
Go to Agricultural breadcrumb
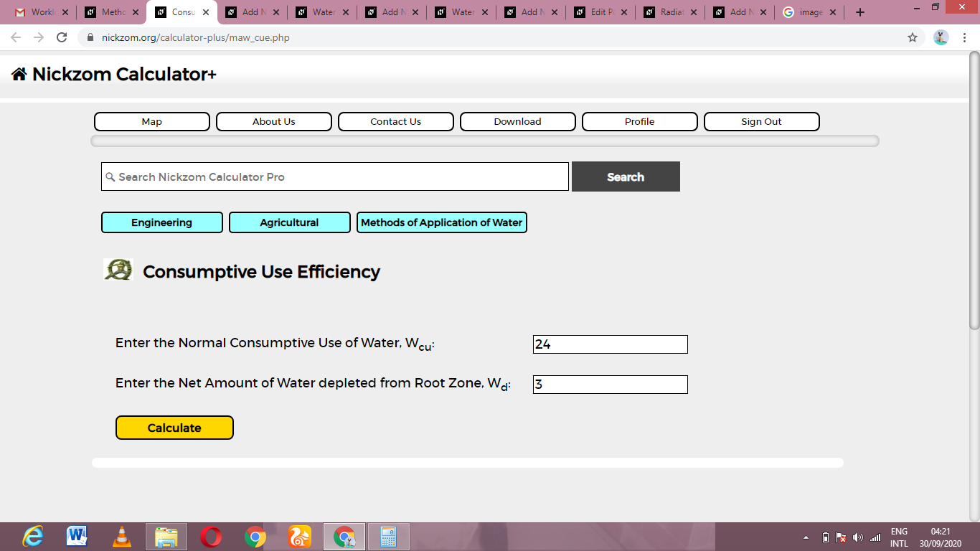tap(290, 222)
